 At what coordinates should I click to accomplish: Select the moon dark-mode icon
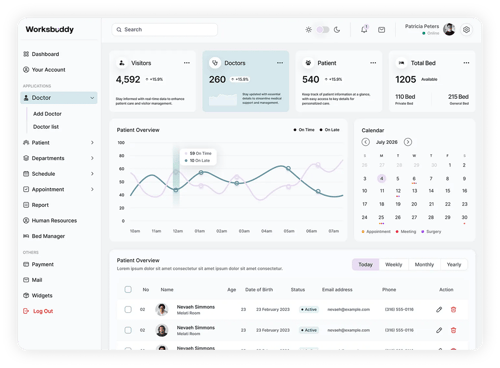point(337,30)
